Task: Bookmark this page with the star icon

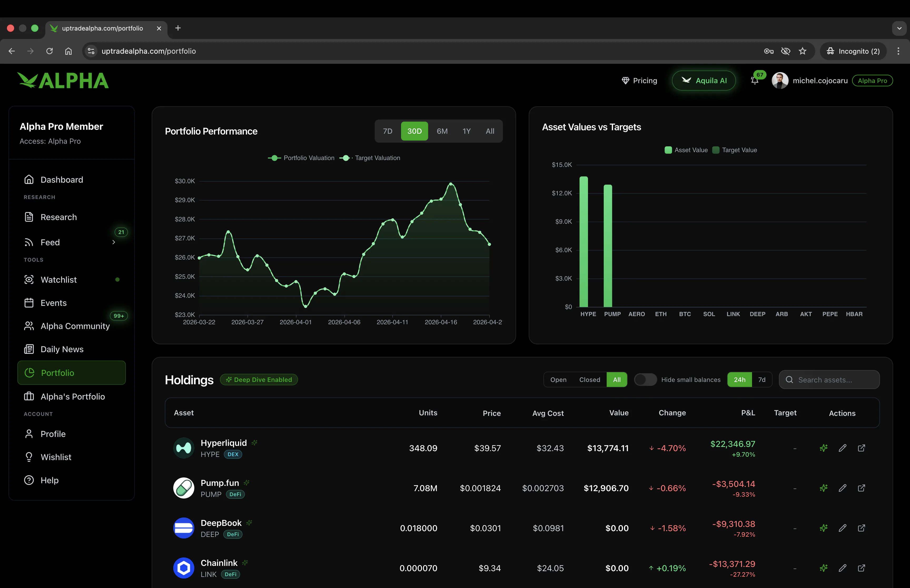Action: [x=803, y=51]
